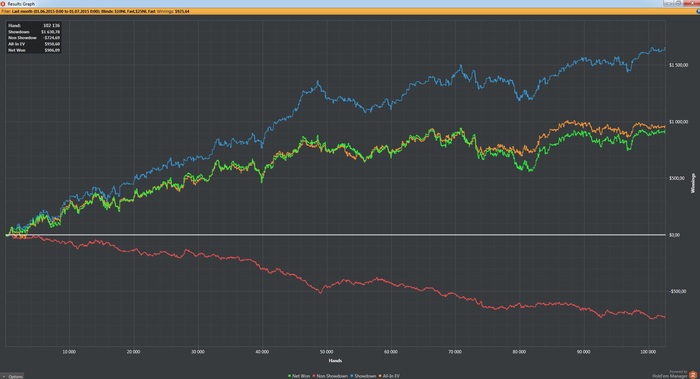Viewport: 700px width, 379px height.
Task: Click the Hands axis title
Action: pyautogui.click(x=335, y=361)
